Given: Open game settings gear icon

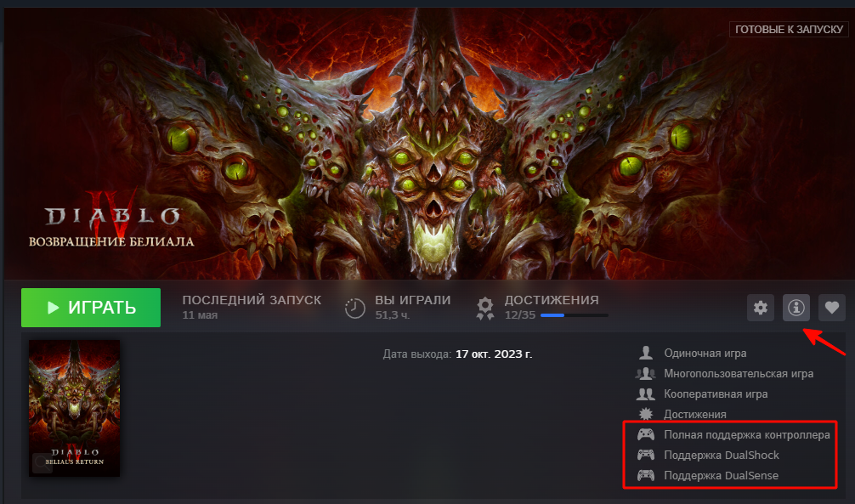Looking at the screenshot, I should click(x=761, y=308).
